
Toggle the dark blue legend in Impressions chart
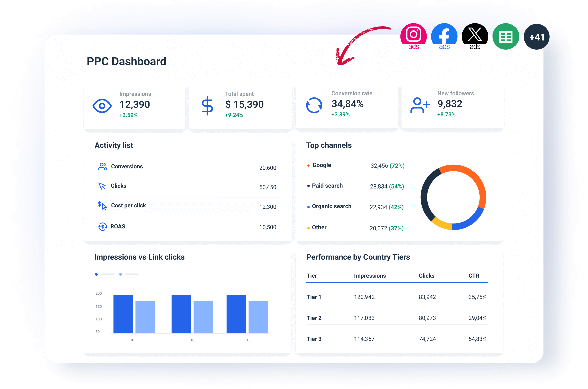pyautogui.click(x=96, y=274)
